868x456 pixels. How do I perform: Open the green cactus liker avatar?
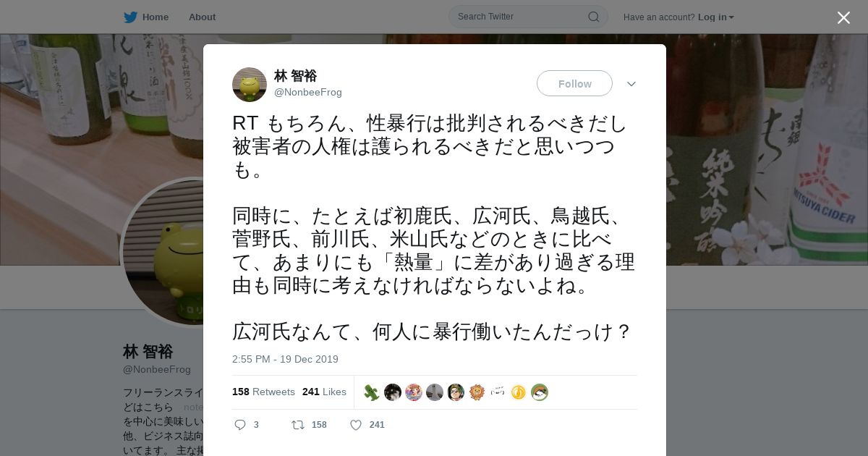click(x=372, y=392)
